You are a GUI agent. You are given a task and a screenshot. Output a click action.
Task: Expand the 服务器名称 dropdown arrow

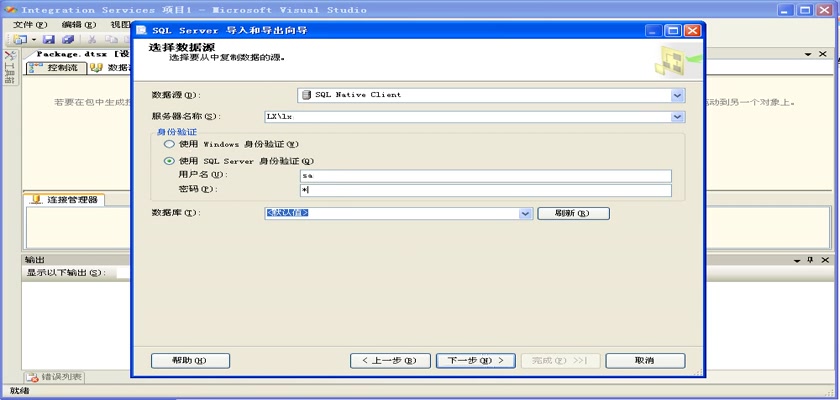(x=678, y=117)
